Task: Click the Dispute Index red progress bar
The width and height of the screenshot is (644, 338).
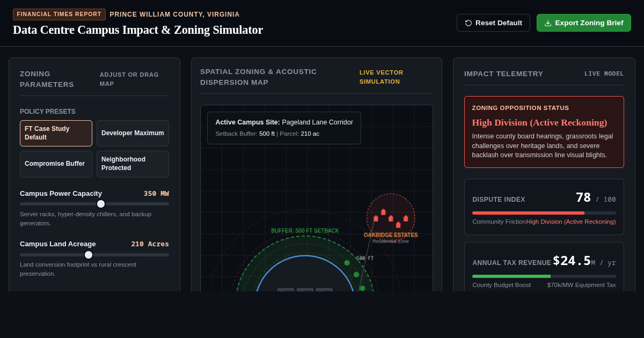Action: (x=528, y=213)
